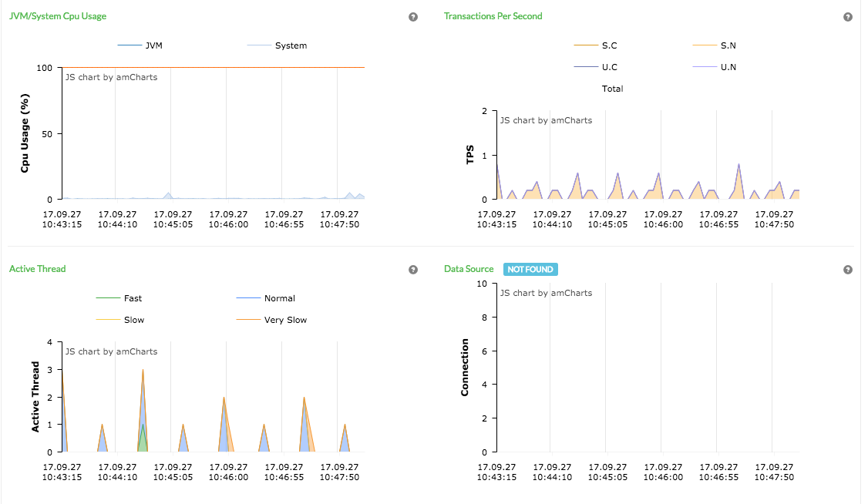
Task: Open the amCharts link on Data Source chart
Action: pyautogui.click(x=570, y=292)
